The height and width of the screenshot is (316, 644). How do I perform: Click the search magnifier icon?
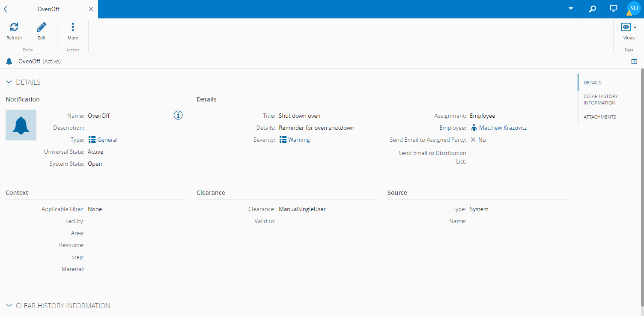(593, 9)
